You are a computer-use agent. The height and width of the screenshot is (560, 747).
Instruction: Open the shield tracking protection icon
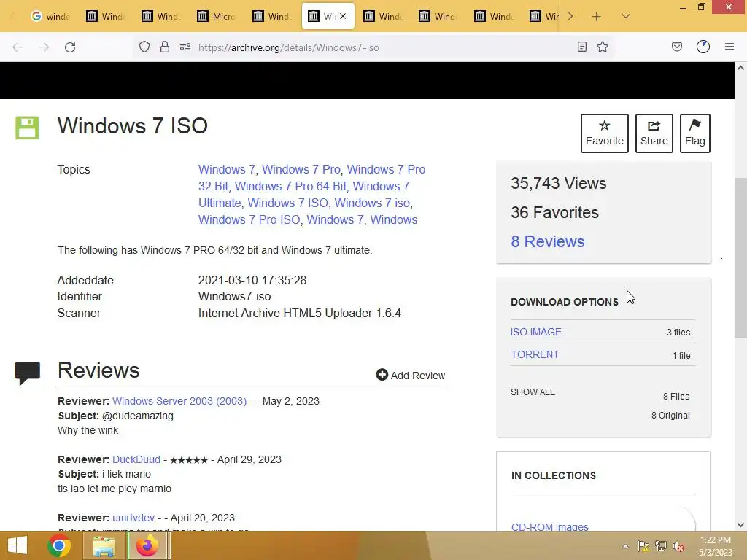pyautogui.click(x=144, y=47)
